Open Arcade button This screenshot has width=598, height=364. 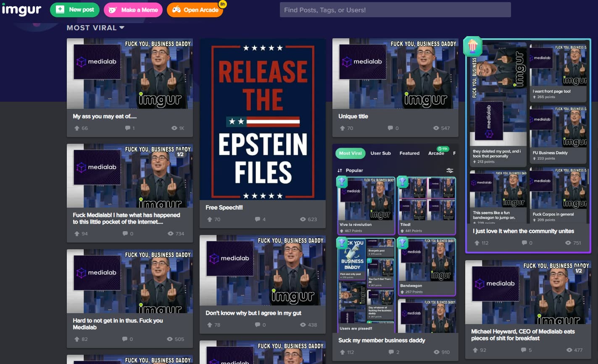point(195,10)
